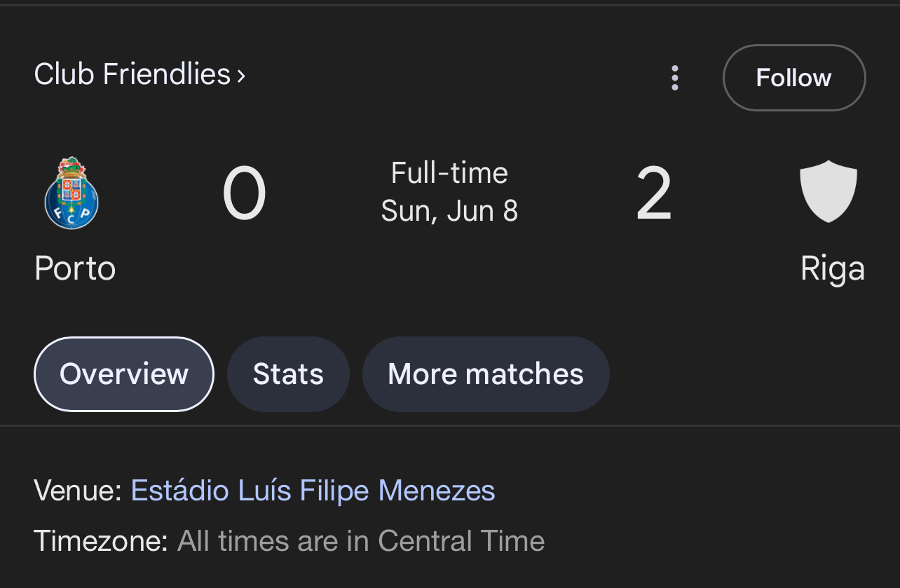Screen dimensions: 900x588
Task: Click the horizontal divider beneath the tabs
Action: tap(450, 425)
